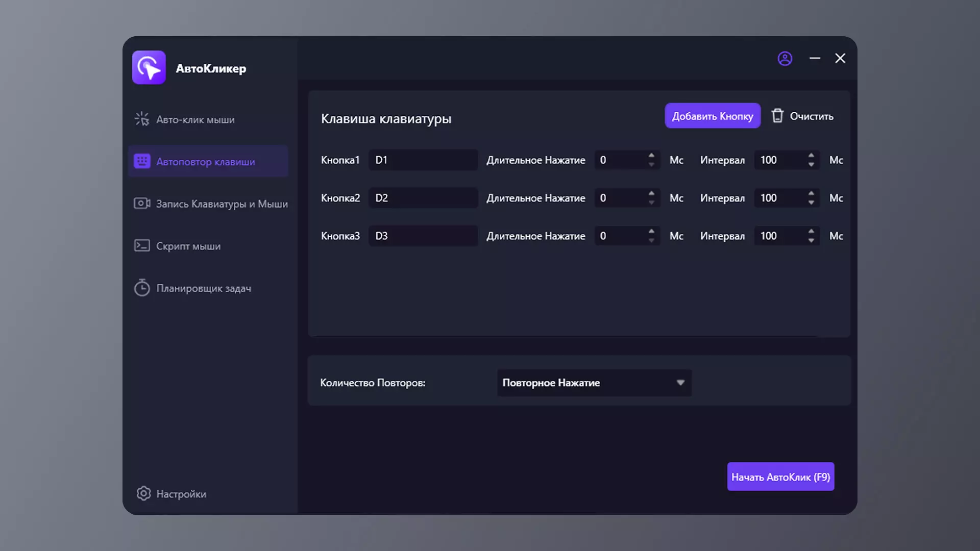
Task: Increase Кнопка1 Длительное Нажатие value
Action: [651, 155]
